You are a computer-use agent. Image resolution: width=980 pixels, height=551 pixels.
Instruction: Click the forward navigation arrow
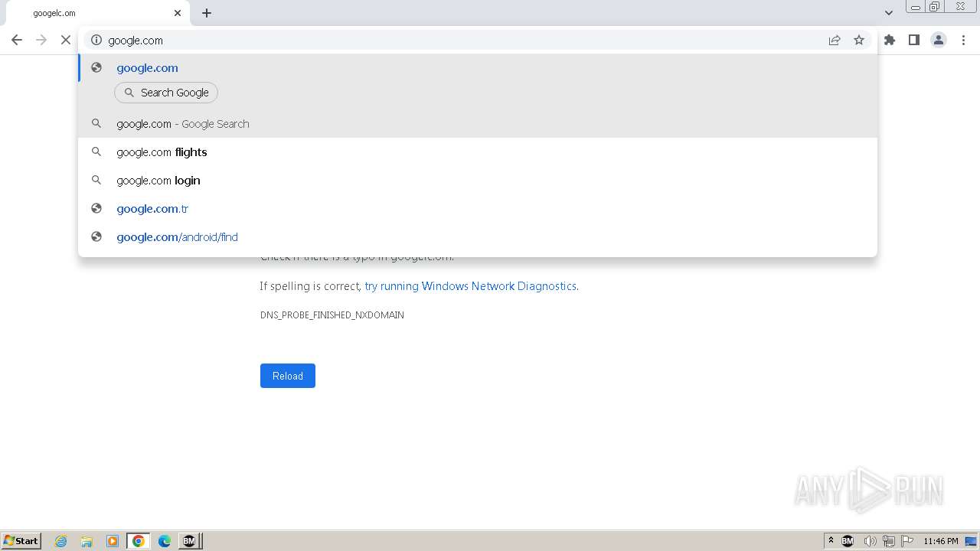[x=41, y=40]
